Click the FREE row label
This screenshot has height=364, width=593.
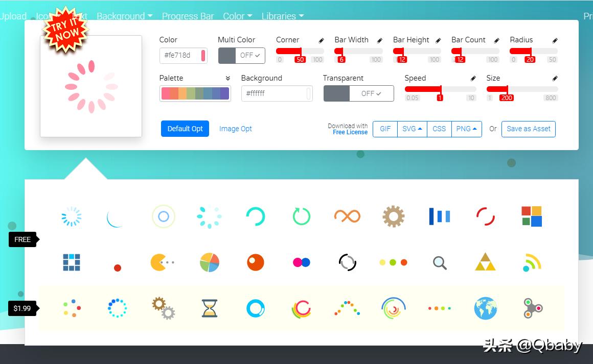[24, 239]
